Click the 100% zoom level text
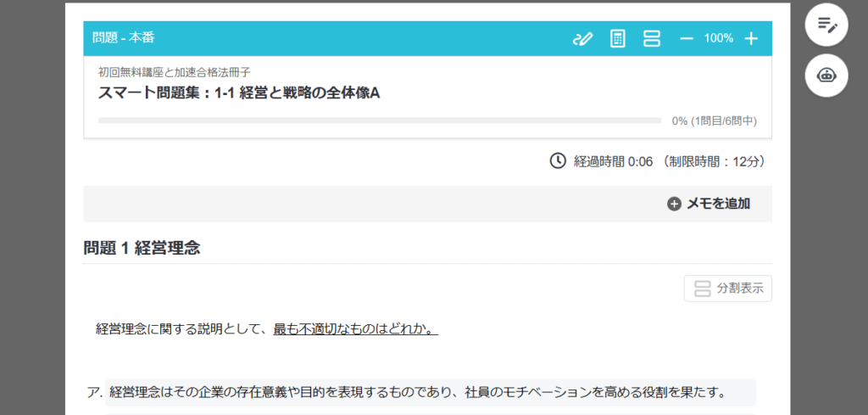This screenshot has height=415, width=868. click(x=718, y=38)
